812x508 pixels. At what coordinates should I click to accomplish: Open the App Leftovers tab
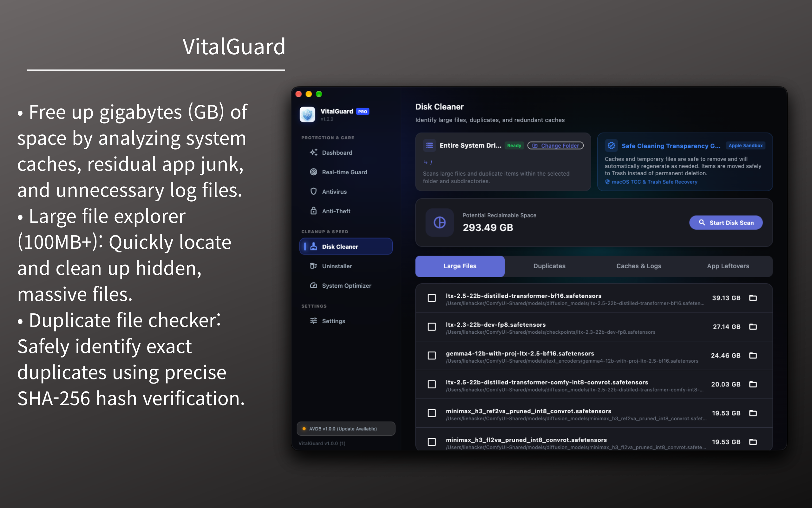click(728, 266)
